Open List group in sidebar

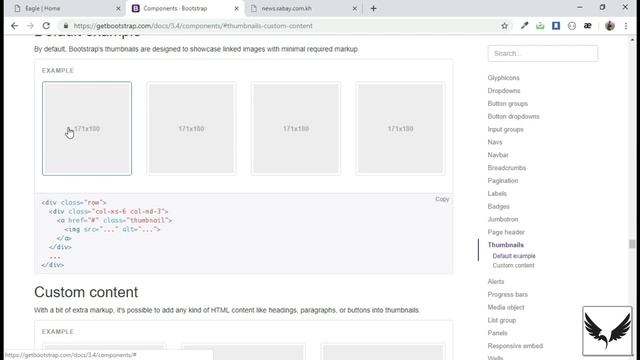pos(502,320)
